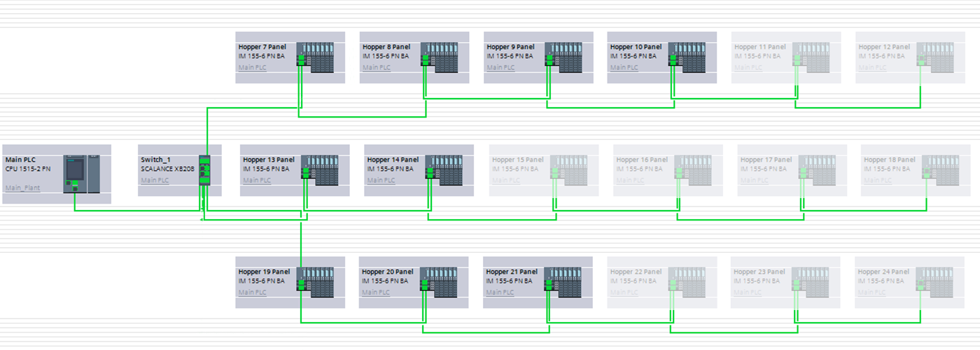
Task: Select the Hopper 20 Panel module icon
Action: [440, 282]
